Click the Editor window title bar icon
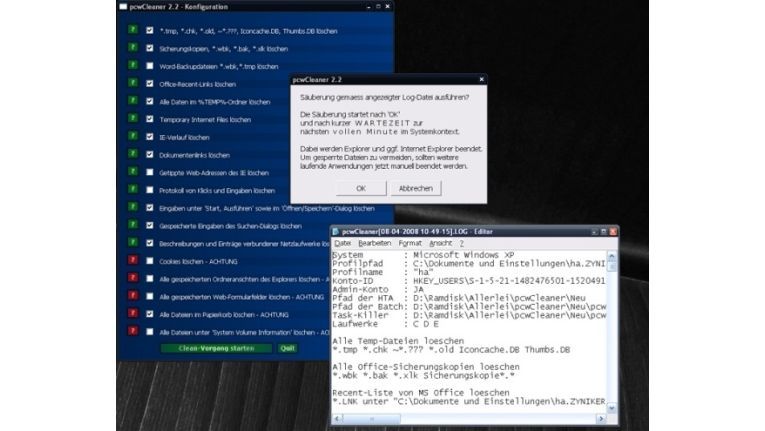Viewport: 765px width, 431px height. click(x=336, y=230)
